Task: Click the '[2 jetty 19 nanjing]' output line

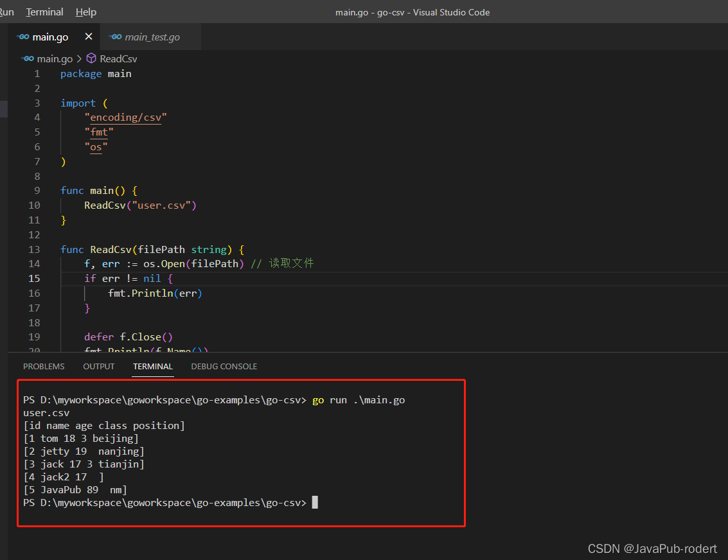Action: 84,451
